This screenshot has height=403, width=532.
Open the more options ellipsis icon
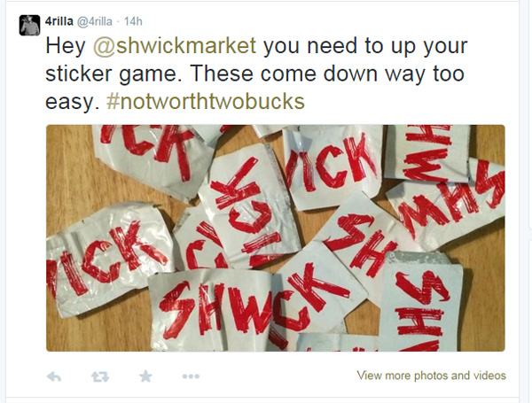(x=191, y=376)
